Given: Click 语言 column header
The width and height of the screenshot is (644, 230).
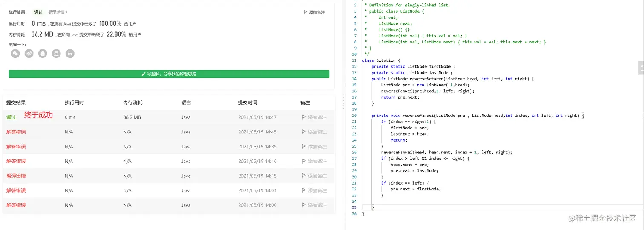Looking at the screenshot, I should click(x=186, y=102).
